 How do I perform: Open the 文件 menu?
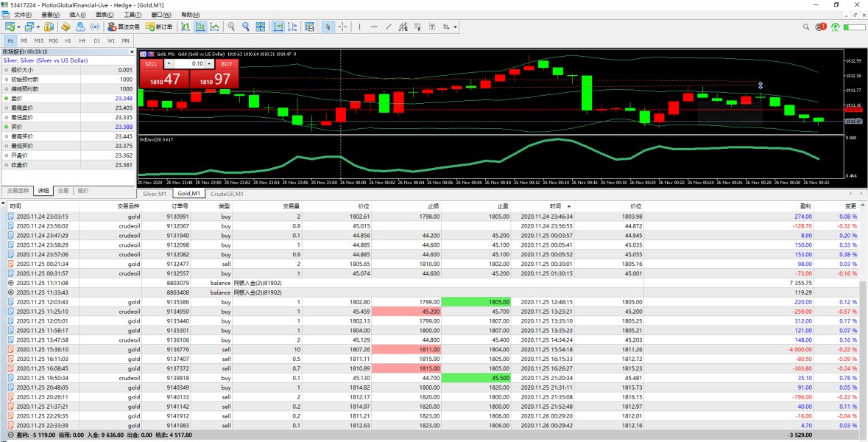tap(22, 15)
